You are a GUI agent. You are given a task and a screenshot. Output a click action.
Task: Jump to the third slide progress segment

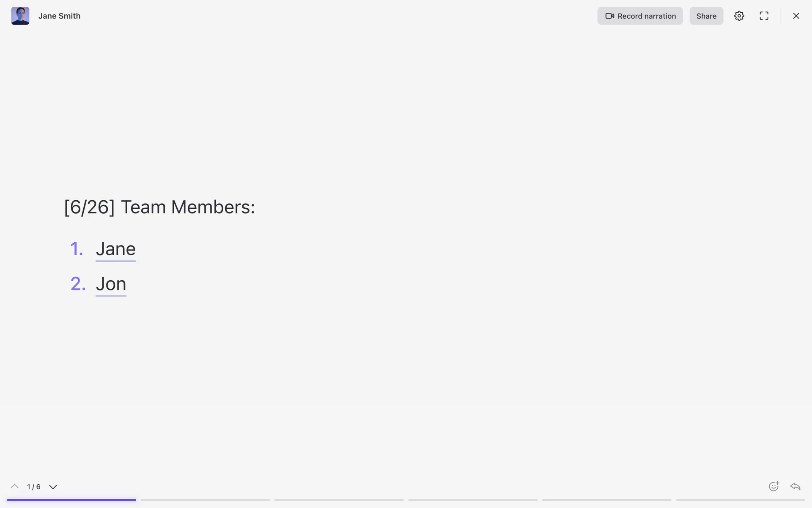[x=339, y=500]
